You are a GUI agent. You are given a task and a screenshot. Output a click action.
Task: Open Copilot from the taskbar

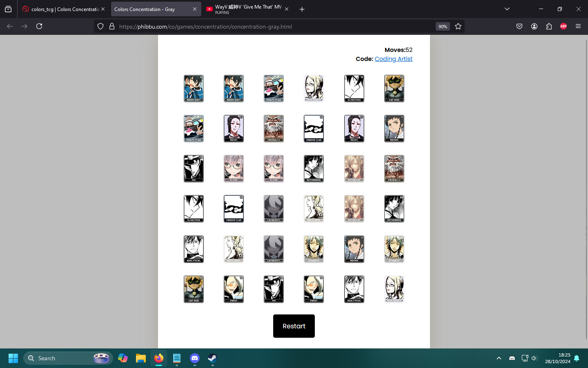point(123,358)
